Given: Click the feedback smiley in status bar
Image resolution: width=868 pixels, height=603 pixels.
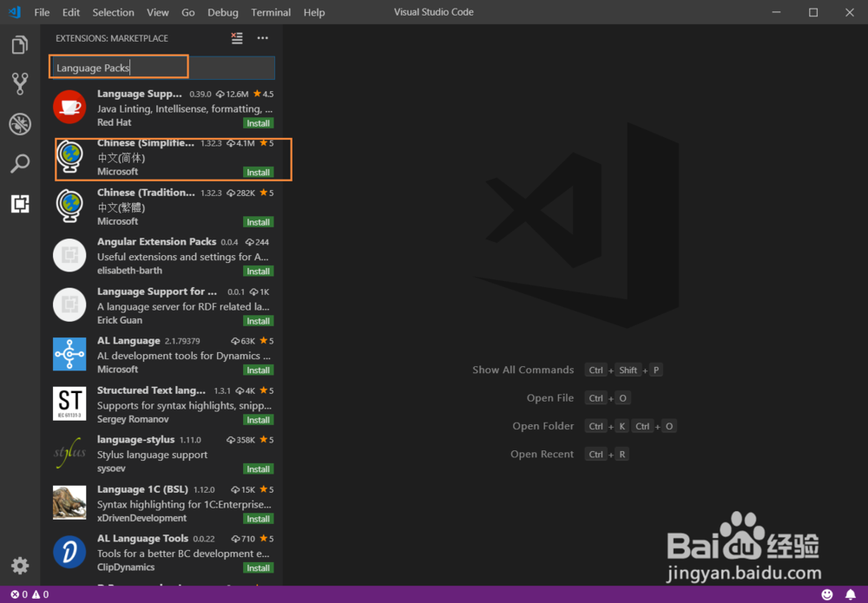Looking at the screenshot, I should click(827, 594).
